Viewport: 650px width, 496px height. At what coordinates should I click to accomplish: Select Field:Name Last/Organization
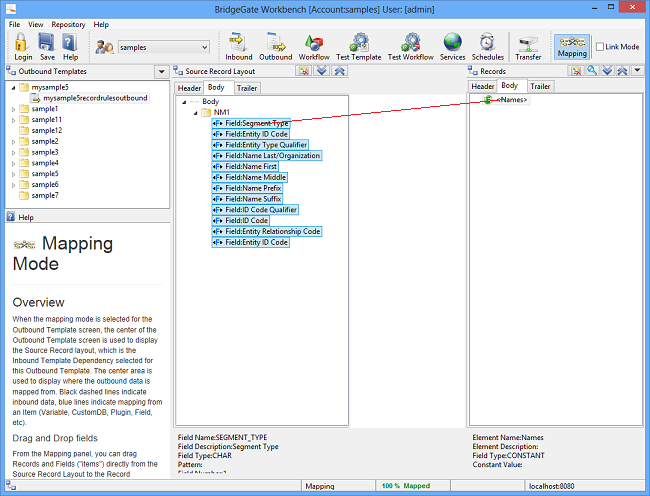click(x=267, y=155)
